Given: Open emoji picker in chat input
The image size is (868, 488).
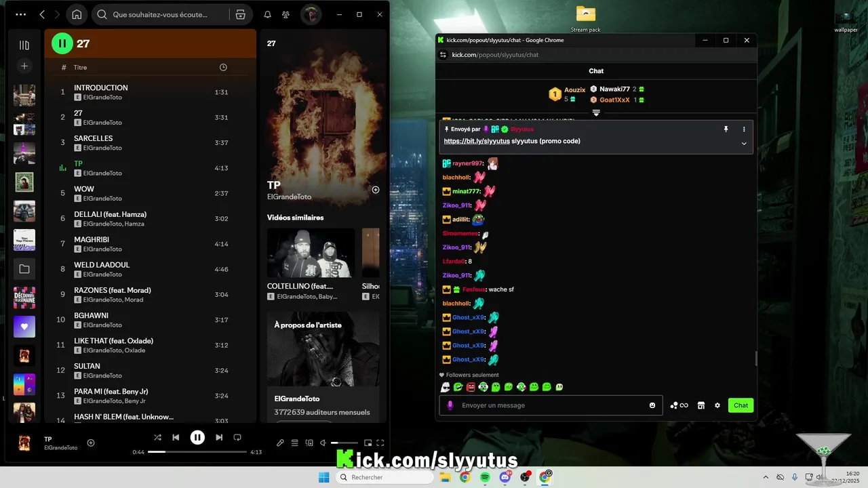Looking at the screenshot, I should (652, 405).
